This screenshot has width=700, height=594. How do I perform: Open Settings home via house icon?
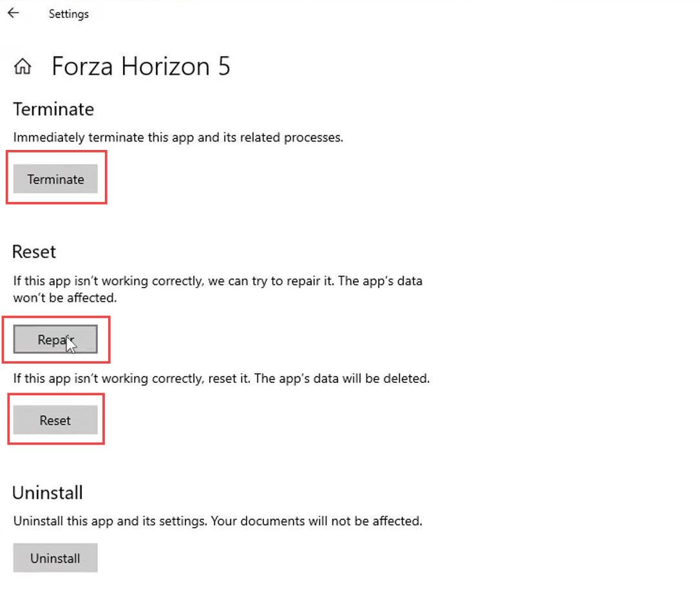(x=23, y=66)
